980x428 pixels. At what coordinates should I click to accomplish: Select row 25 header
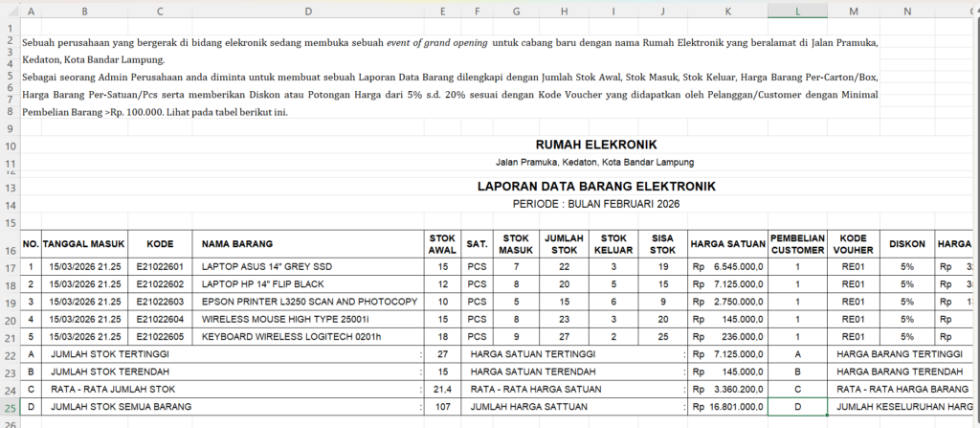point(9,407)
